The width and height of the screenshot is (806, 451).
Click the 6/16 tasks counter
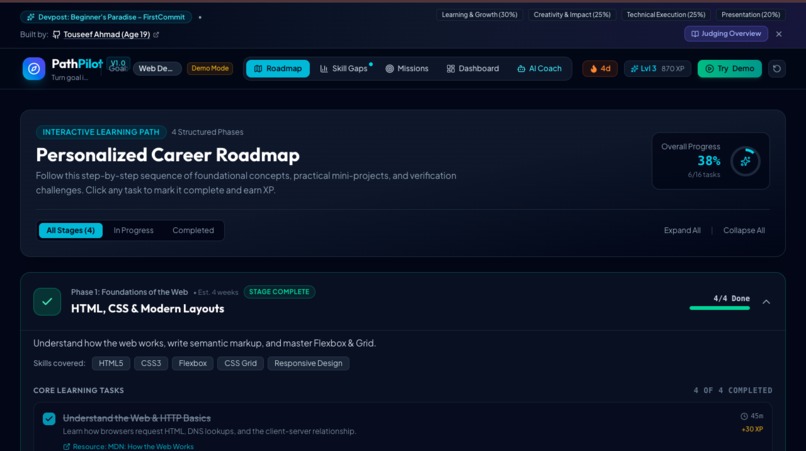704,175
